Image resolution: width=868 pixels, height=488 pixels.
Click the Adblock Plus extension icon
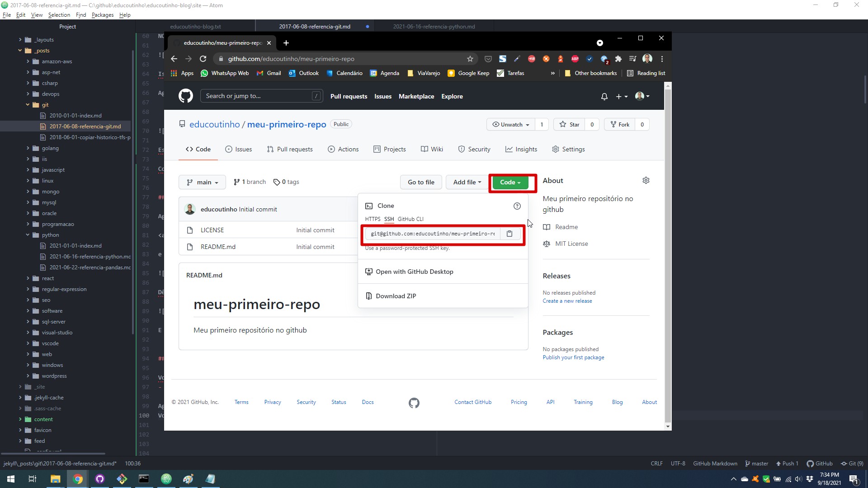pyautogui.click(x=575, y=59)
